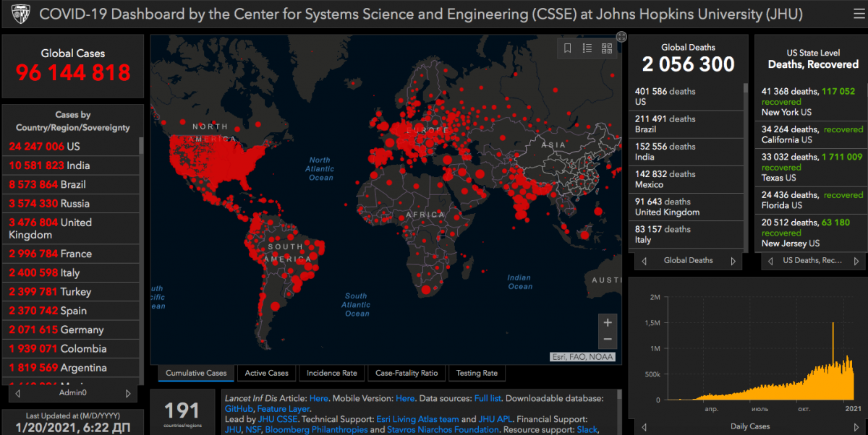Click right arrow on Daily Cases chart footer
Screen dimensions: 868x435
857,426
